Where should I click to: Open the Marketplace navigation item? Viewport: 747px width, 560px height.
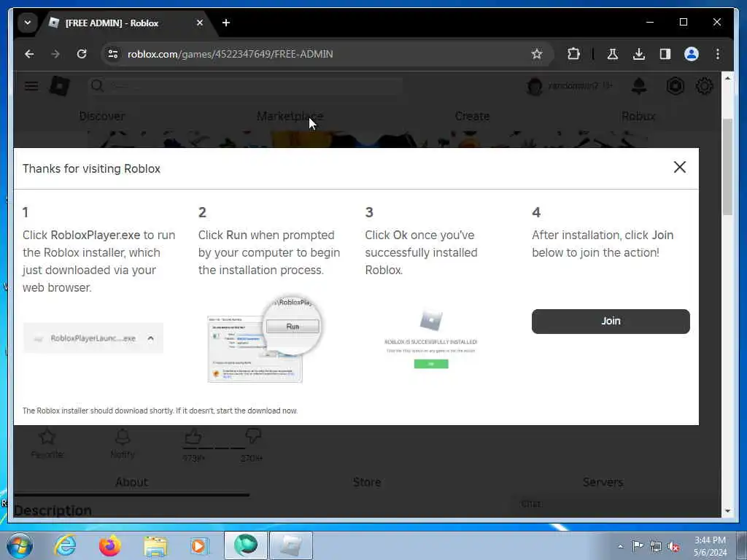point(290,116)
